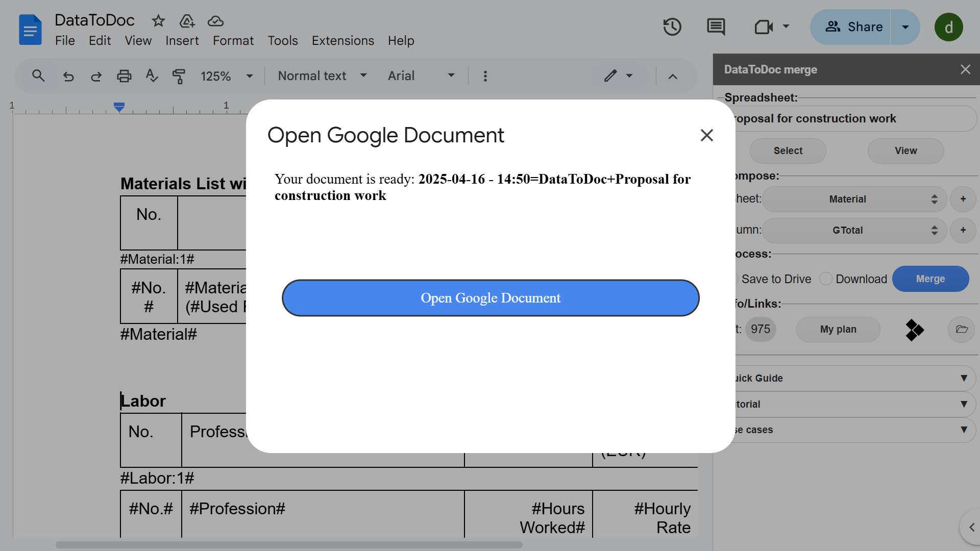This screenshot has height=551, width=980.
Task: Open the Extensions menu
Action: pos(343,41)
